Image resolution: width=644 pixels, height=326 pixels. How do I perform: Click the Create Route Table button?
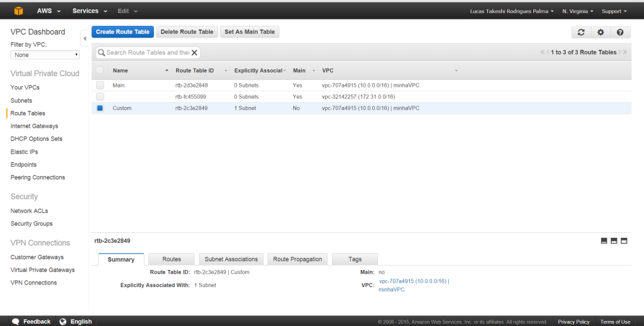click(123, 31)
